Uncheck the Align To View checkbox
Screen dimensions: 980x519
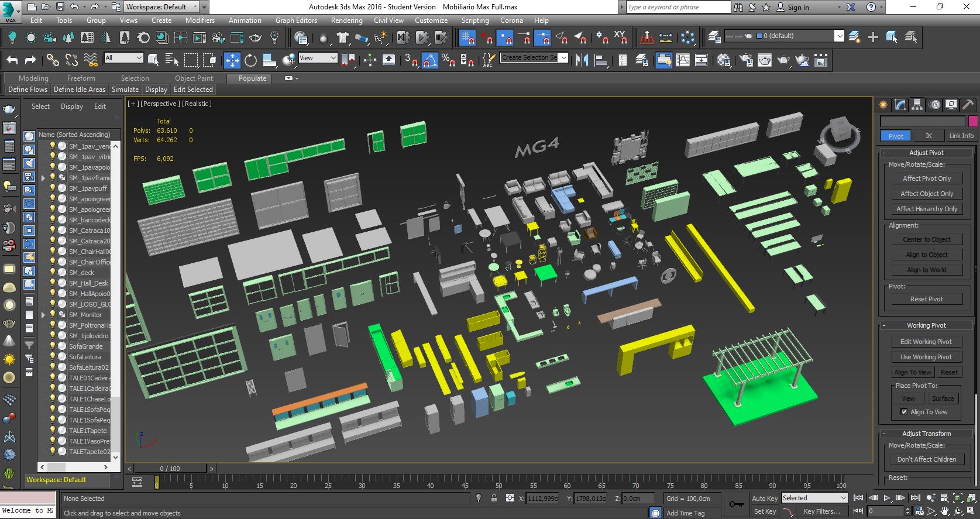904,412
